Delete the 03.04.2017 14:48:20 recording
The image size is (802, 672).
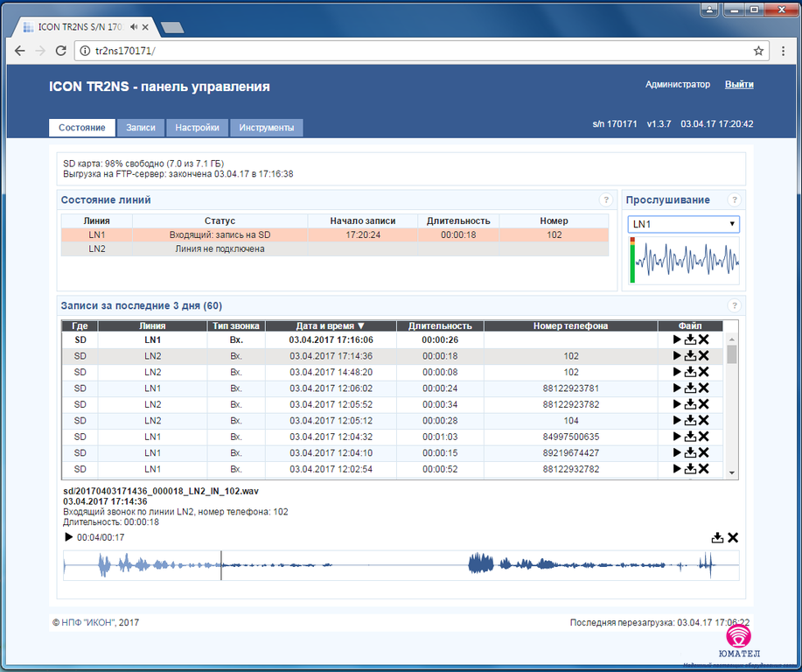pos(704,372)
